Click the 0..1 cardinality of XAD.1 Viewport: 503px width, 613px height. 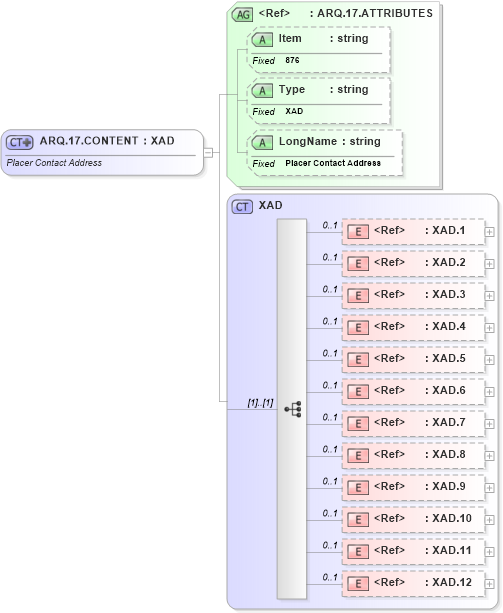click(330, 226)
